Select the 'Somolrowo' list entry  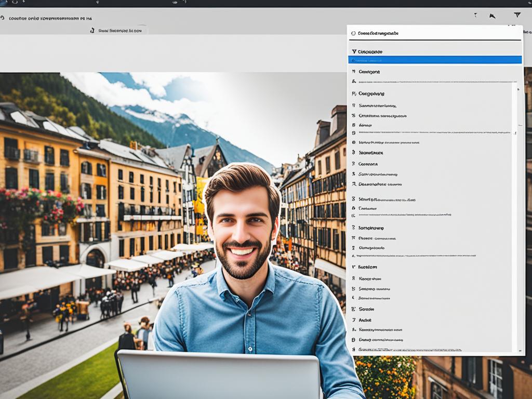[371, 228]
